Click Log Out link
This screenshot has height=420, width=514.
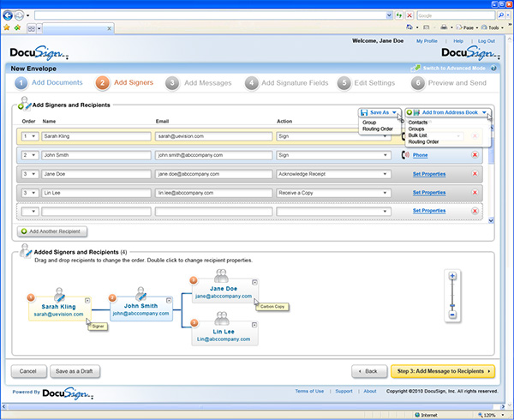486,41
